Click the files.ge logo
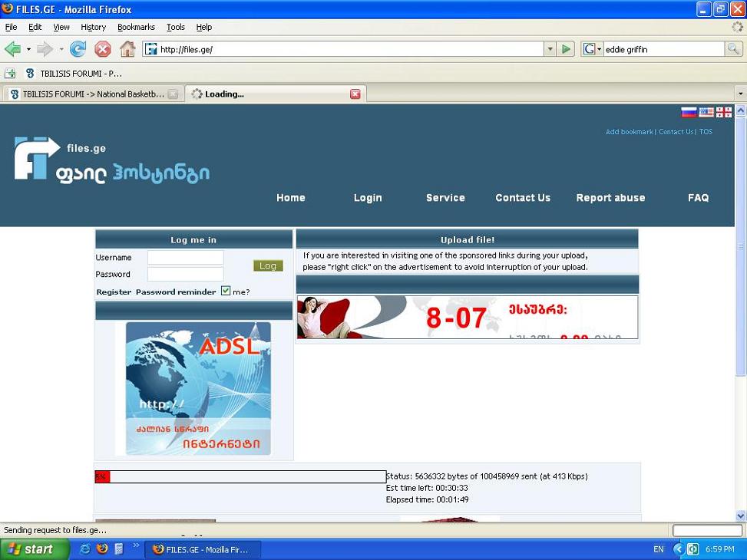Screen dimensions: 747x560 pyautogui.click(x=112, y=160)
